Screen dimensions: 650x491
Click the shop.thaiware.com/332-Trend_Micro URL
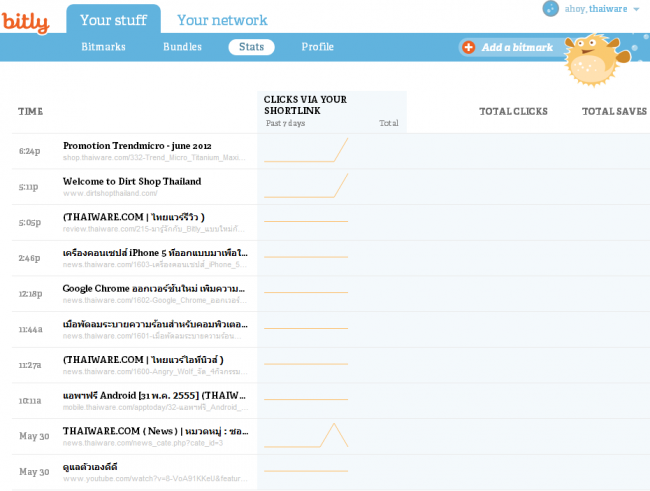(154, 158)
